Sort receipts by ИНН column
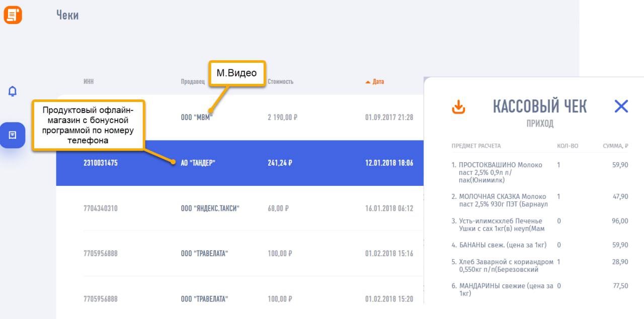 click(89, 81)
